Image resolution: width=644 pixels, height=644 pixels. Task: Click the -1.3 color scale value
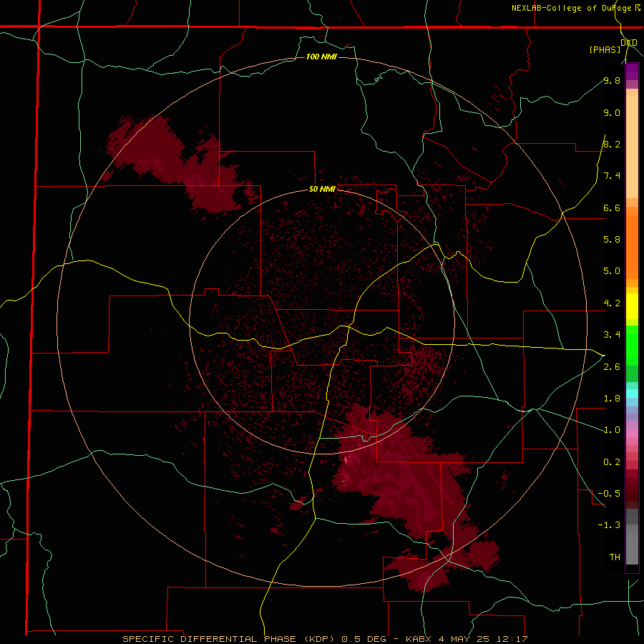click(609, 525)
